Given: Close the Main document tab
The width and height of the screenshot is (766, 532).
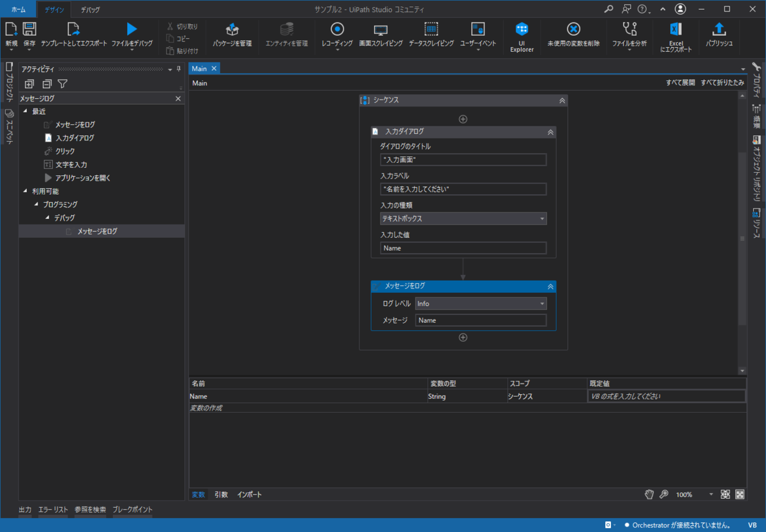Looking at the screenshot, I should click(214, 68).
